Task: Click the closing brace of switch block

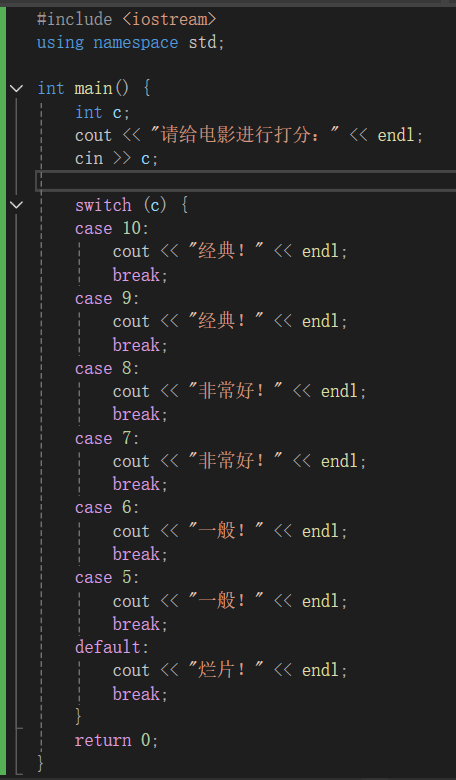Action: [78, 717]
